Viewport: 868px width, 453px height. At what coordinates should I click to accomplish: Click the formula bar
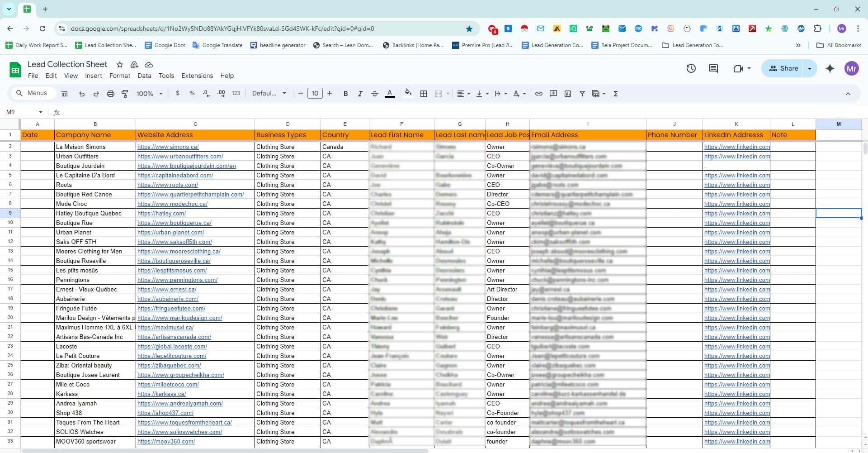click(461, 112)
